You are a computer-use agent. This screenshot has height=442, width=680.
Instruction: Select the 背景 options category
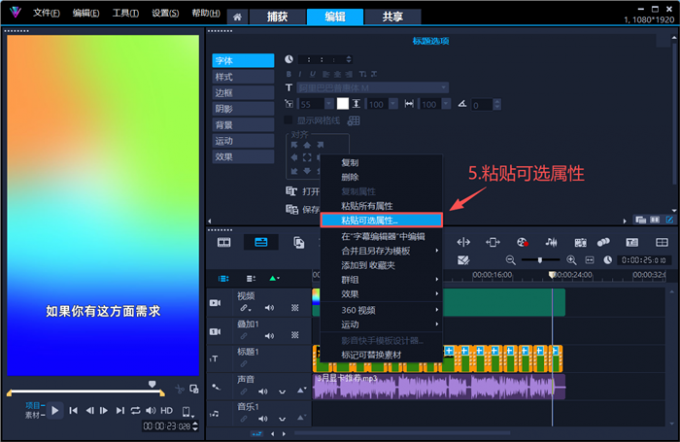click(x=243, y=125)
